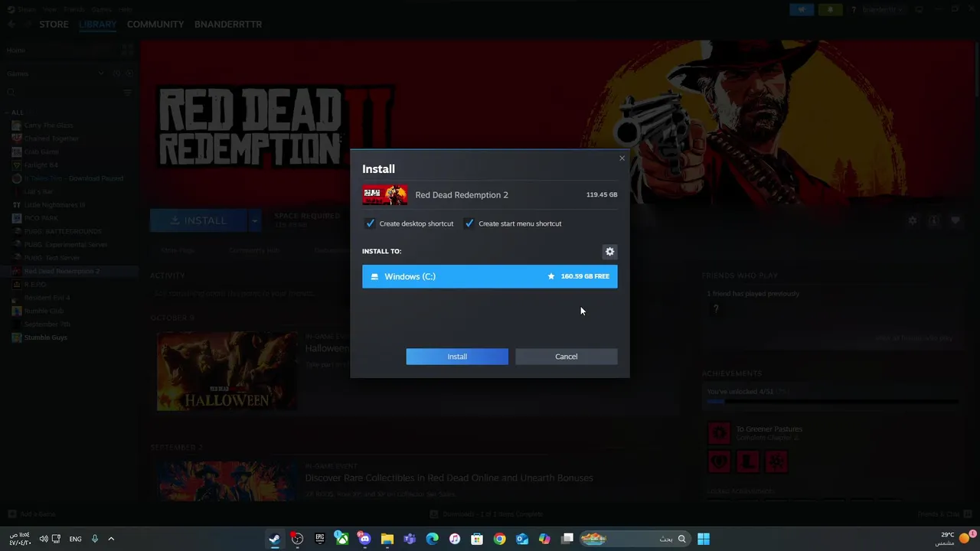980x551 pixels.
Task: Click the favorite heart icon on game page
Action: pyautogui.click(x=955, y=220)
